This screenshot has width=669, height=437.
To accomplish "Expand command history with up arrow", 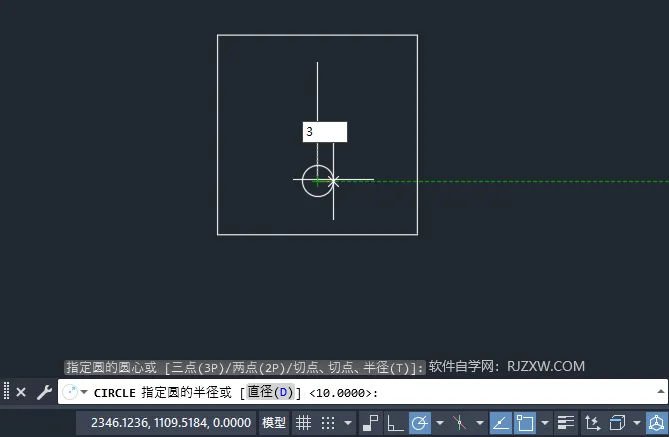I will coord(660,391).
